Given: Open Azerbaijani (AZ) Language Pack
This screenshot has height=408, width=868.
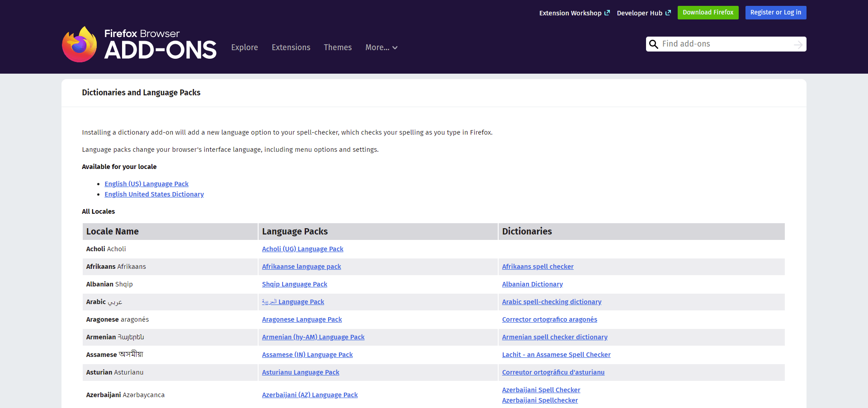Looking at the screenshot, I should tap(310, 395).
